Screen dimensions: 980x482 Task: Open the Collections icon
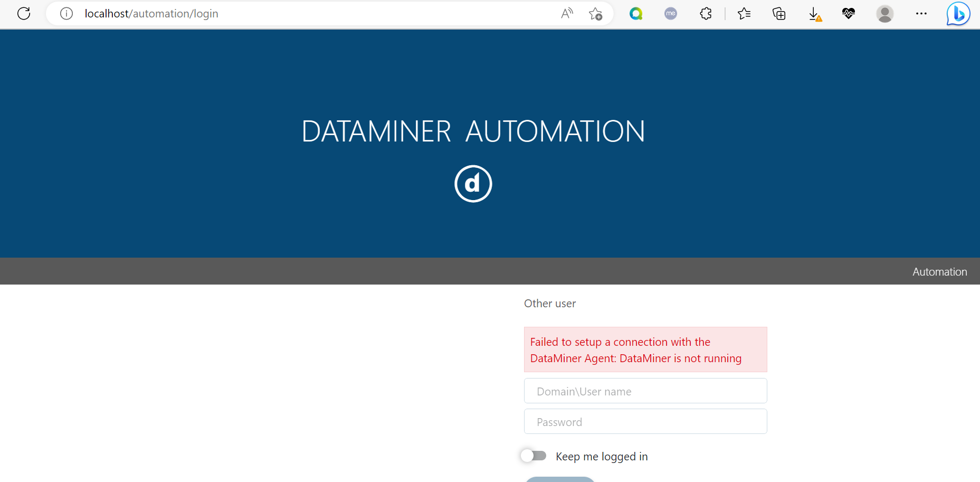[x=779, y=13]
